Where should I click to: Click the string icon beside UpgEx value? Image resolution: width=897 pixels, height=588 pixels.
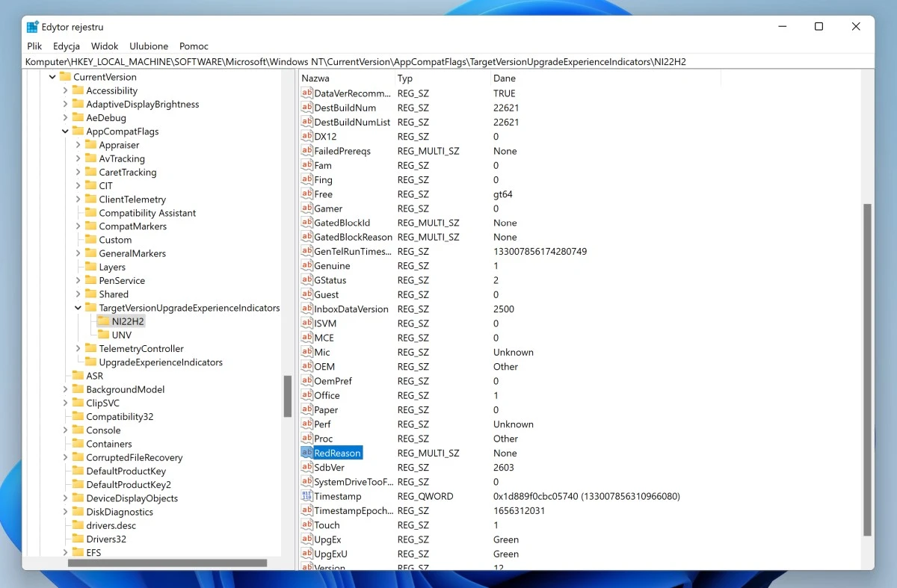[306, 539]
